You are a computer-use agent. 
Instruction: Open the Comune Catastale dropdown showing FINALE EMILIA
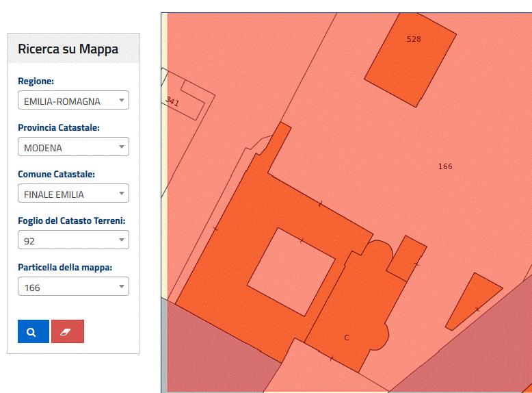coord(73,194)
